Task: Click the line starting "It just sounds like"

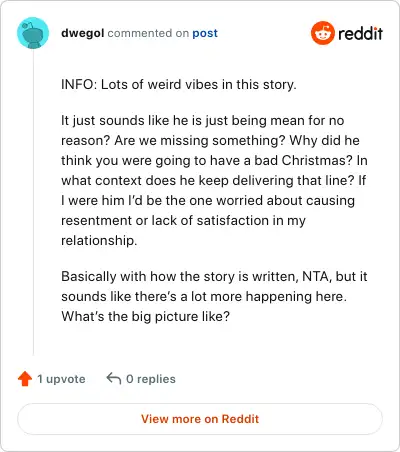Action: pyautogui.click(x=203, y=120)
